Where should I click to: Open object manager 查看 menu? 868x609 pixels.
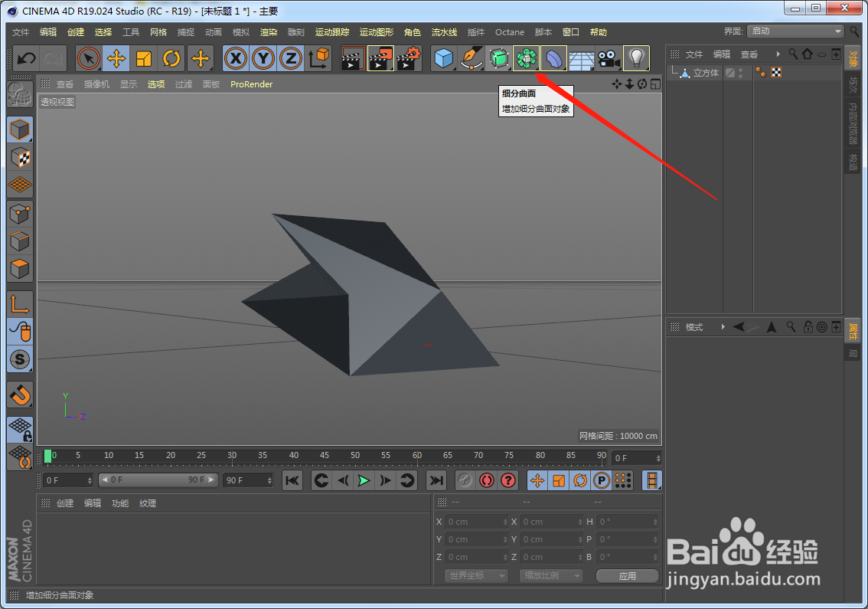point(749,54)
